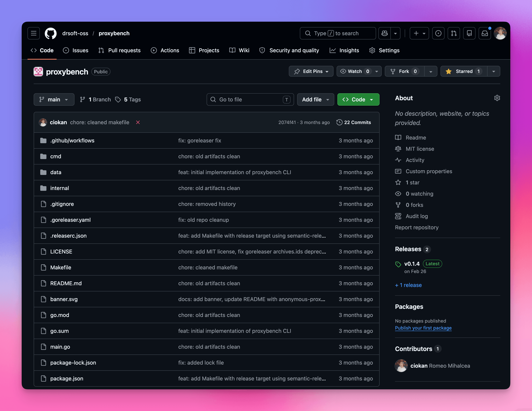
Task: Switch to the Issues tab
Action: click(75, 51)
